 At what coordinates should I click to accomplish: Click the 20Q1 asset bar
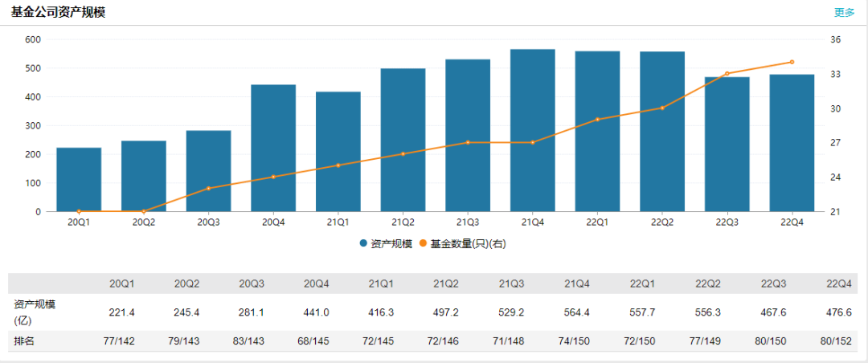click(79, 179)
